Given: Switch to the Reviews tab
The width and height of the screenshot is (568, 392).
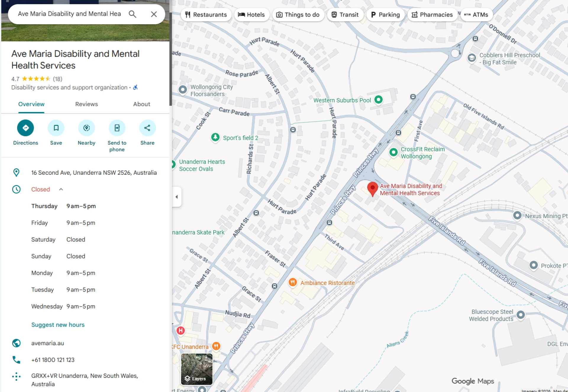Looking at the screenshot, I should (x=86, y=104).
